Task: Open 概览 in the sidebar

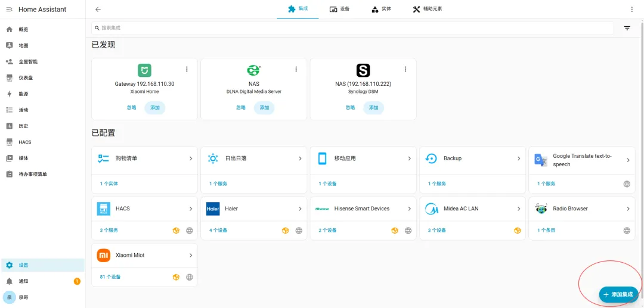Action: point(43,30)
